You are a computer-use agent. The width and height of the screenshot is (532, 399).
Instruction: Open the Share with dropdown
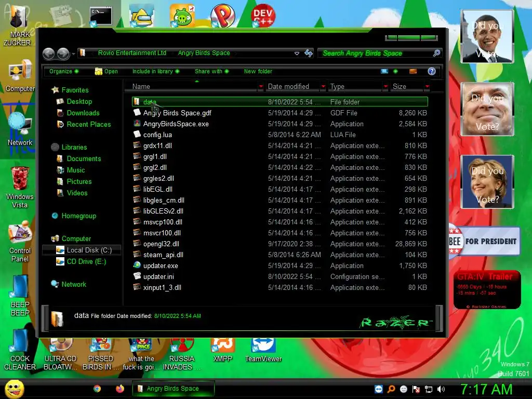click(212, 71)
